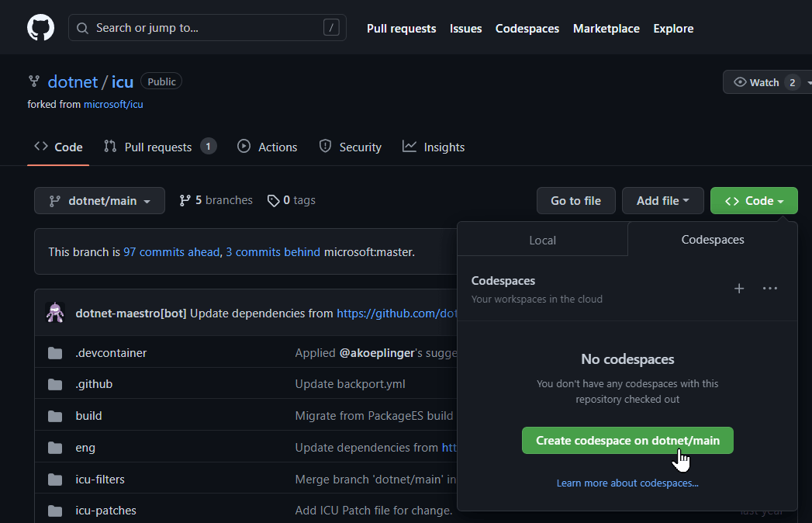Click the folder icon beside icu-filters

(x=55, y=480)
